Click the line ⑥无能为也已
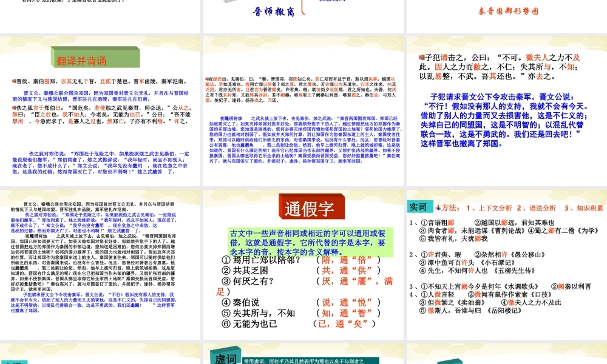607x364 pixels. click(249, 324)
